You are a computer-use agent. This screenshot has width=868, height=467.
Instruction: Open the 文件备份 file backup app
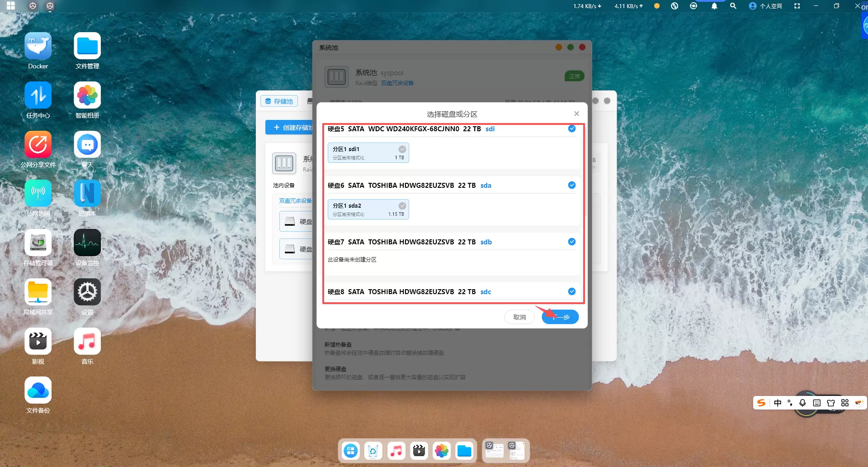coord(38,391)
